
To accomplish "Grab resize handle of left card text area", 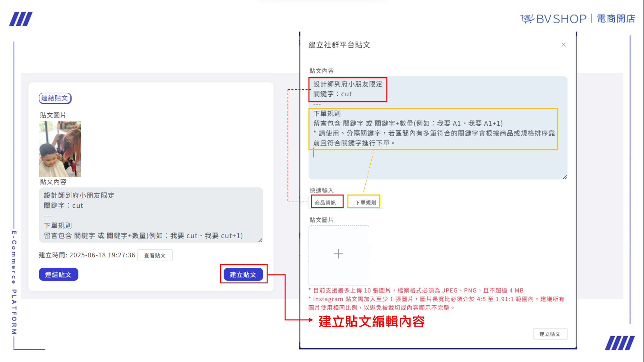I will pyautogui.click(x=260, y=240).
